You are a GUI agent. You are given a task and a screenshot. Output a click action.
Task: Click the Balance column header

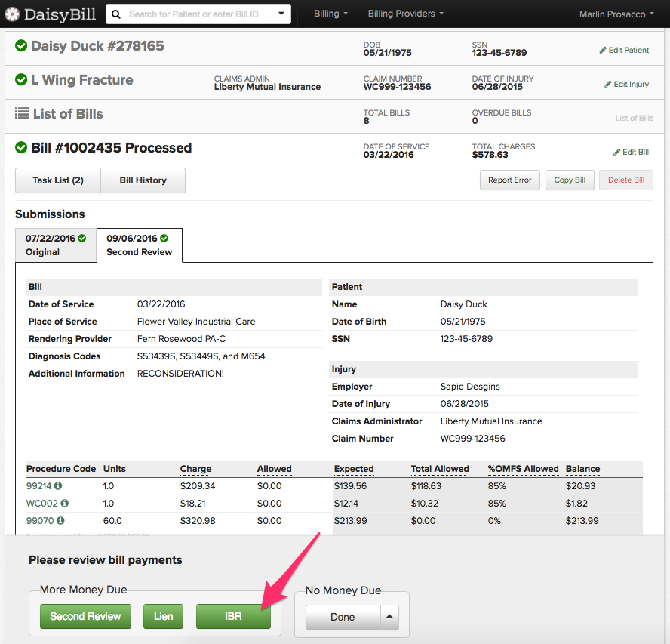point(582,469)
